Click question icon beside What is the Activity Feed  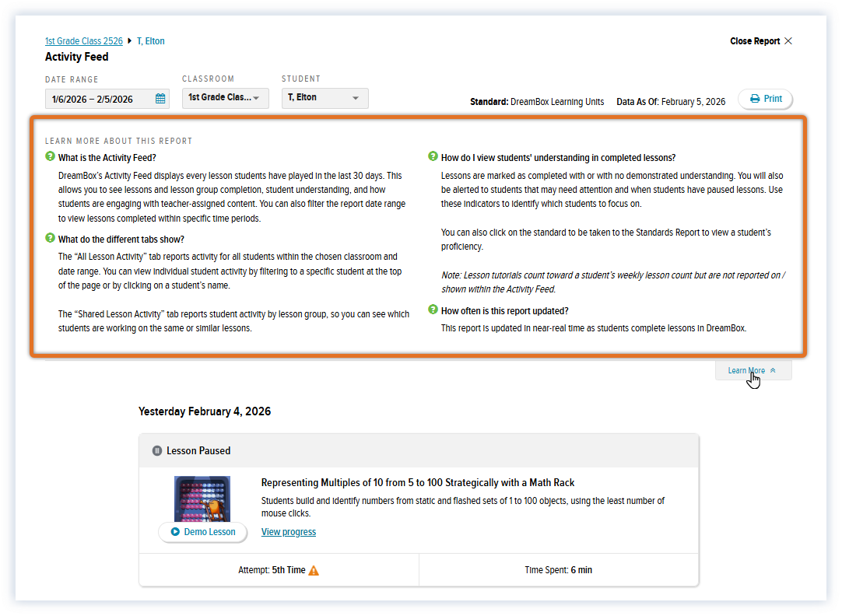(50, 156)
